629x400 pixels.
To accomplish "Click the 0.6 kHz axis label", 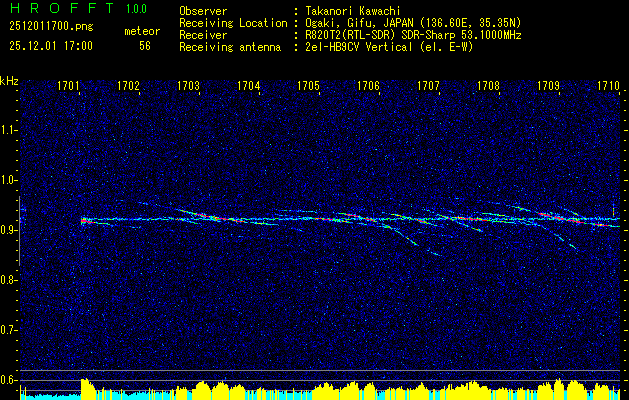I will (x=8, y=380).
